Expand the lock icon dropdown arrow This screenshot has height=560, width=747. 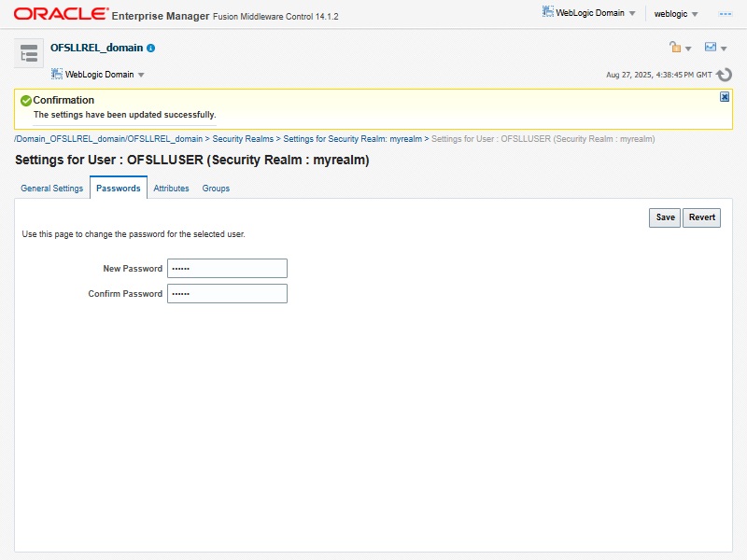click(x=688, y=49)
